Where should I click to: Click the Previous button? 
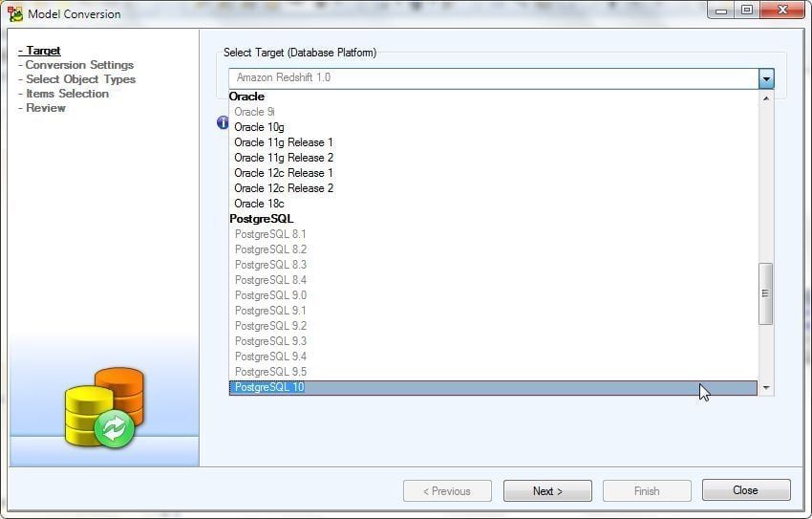point(447,490)
